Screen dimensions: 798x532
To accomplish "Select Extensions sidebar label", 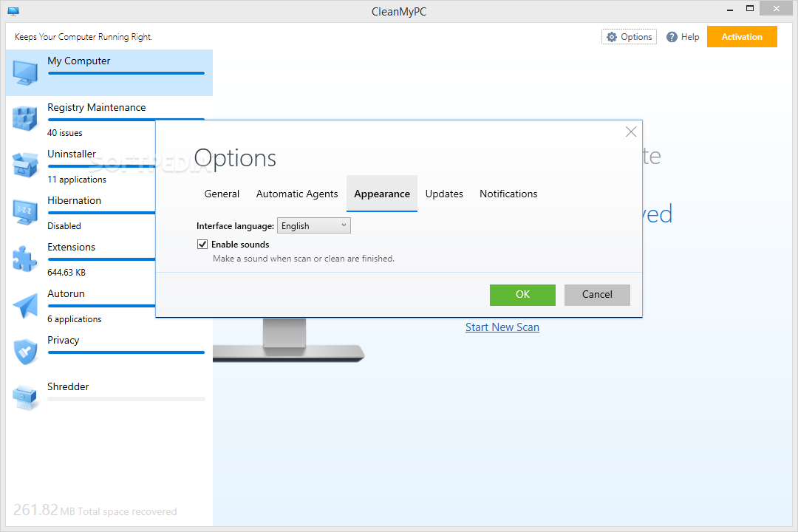I will pos(71,247).
